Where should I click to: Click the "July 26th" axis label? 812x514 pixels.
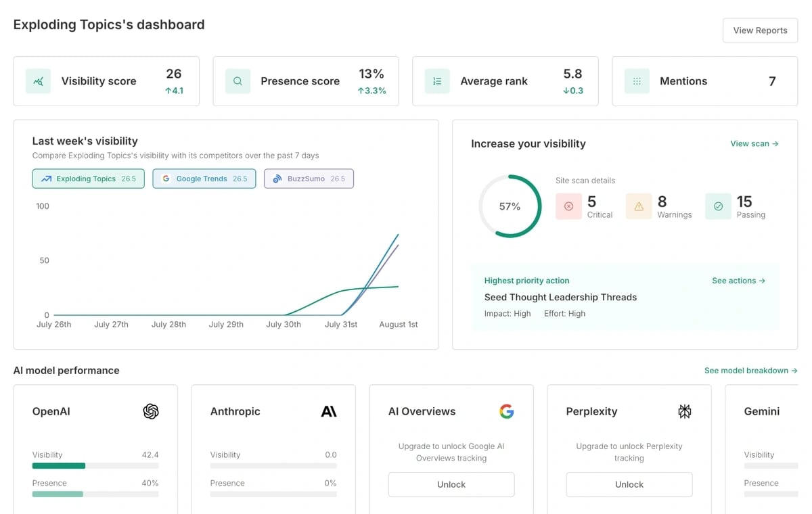click(x=53, y=325)
